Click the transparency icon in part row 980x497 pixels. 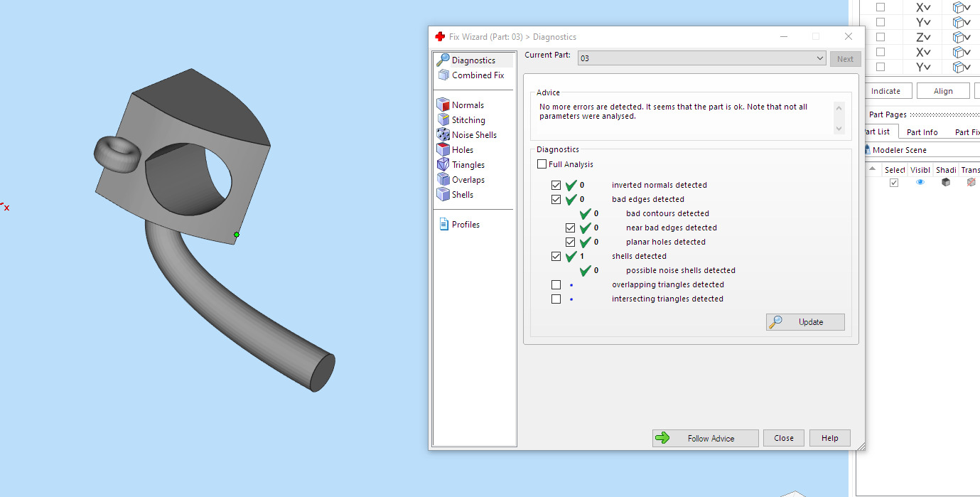(971, 183)
